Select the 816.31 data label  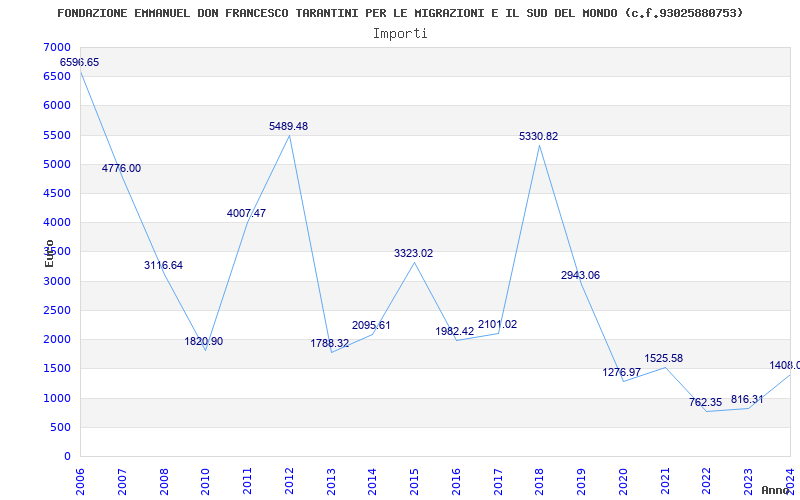point(747,399)
